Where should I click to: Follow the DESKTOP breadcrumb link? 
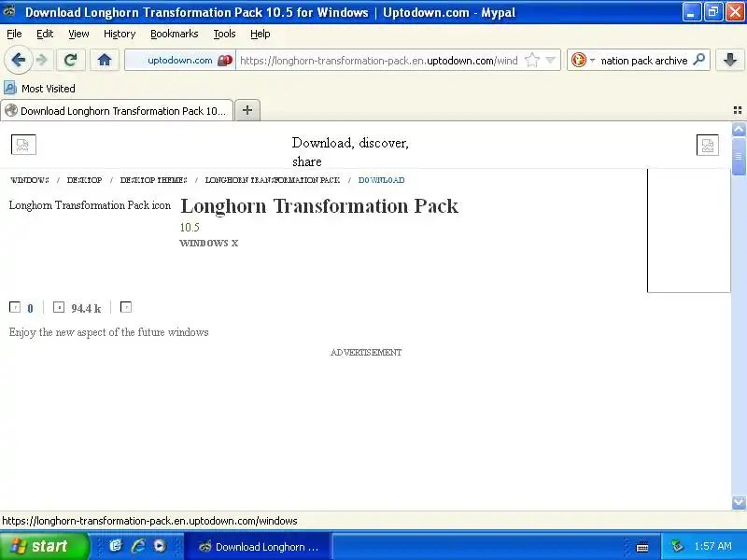point(84,180)
